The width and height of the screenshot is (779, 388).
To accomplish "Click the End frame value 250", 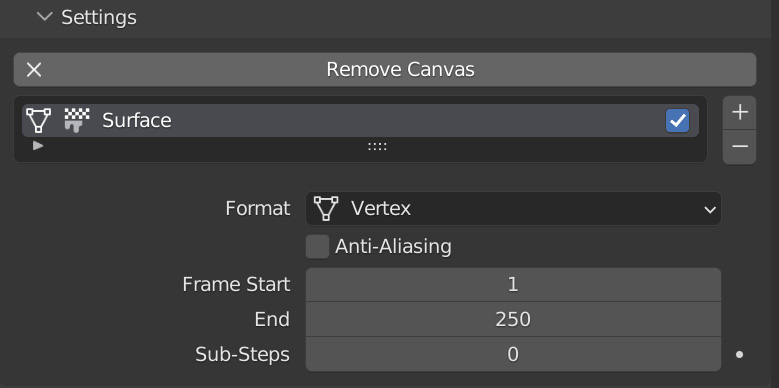I will click(513, 319).
